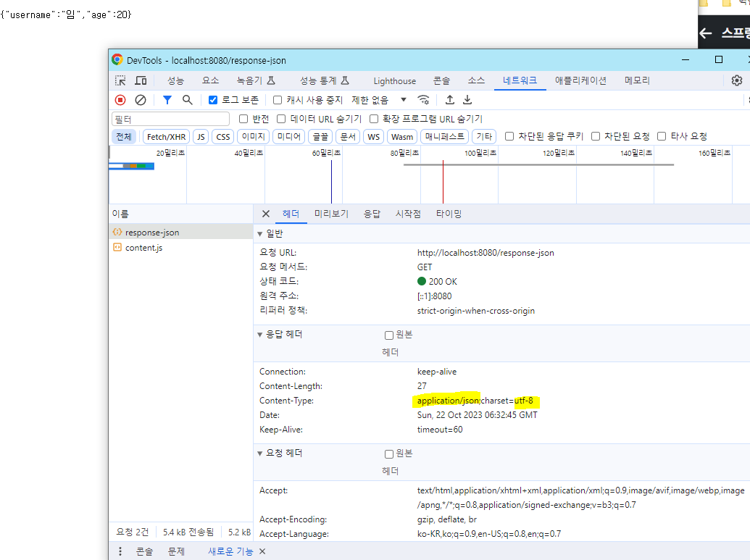The height and width of the screenshot is (560, 750).
Task: Filter requests by 문서 type
Action: [x=348, y=137]
